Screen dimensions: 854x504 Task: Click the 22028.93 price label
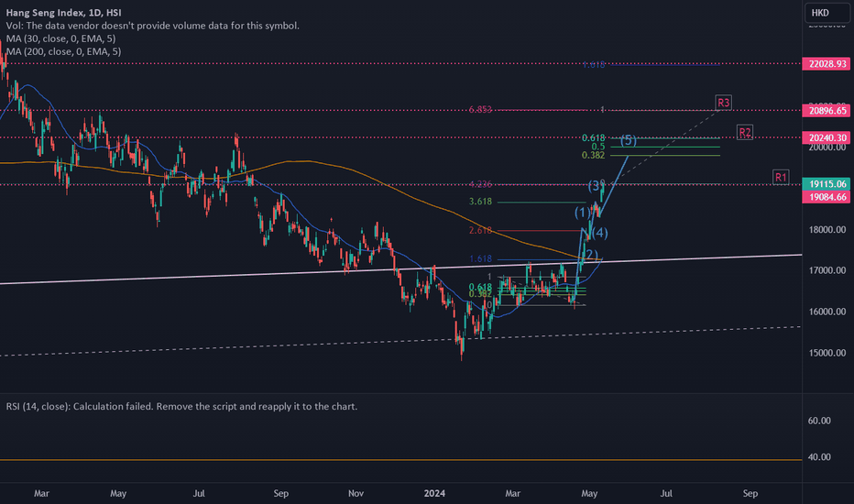point(827,64)
